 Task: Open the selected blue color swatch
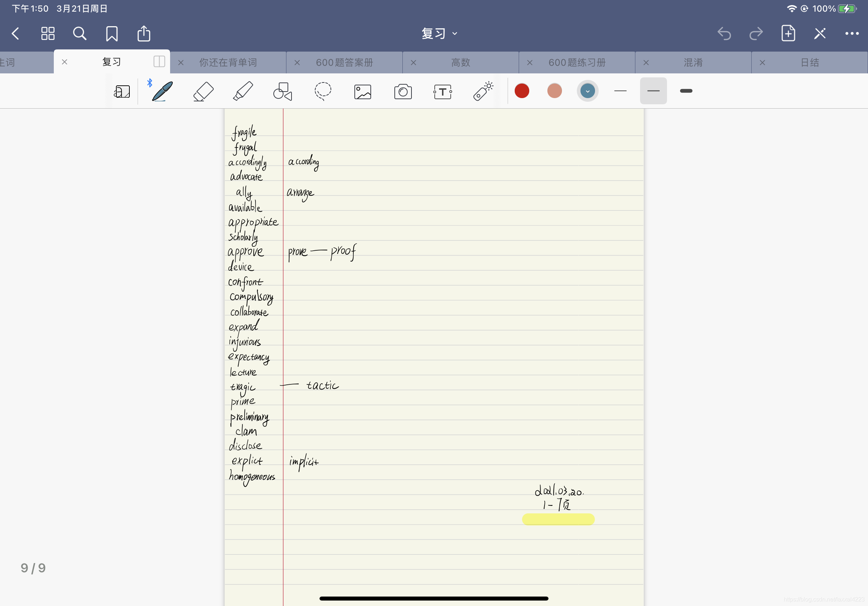coord(587,91)
